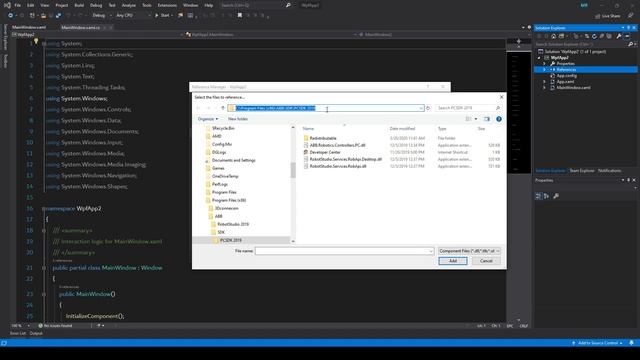The image size is (640, 360).
Task: Switch to the Notifications tab
Action: click(609, 171)
